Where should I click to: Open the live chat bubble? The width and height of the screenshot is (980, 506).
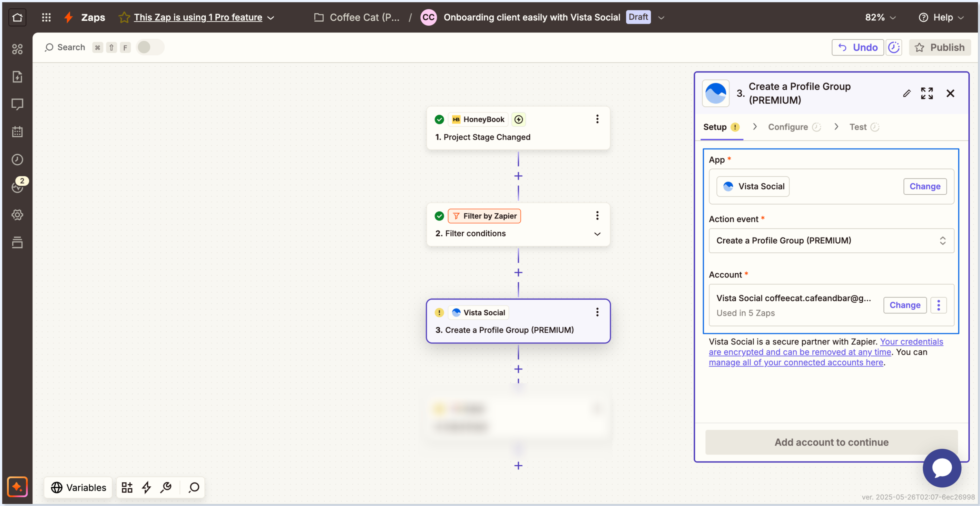pos(942,468)
